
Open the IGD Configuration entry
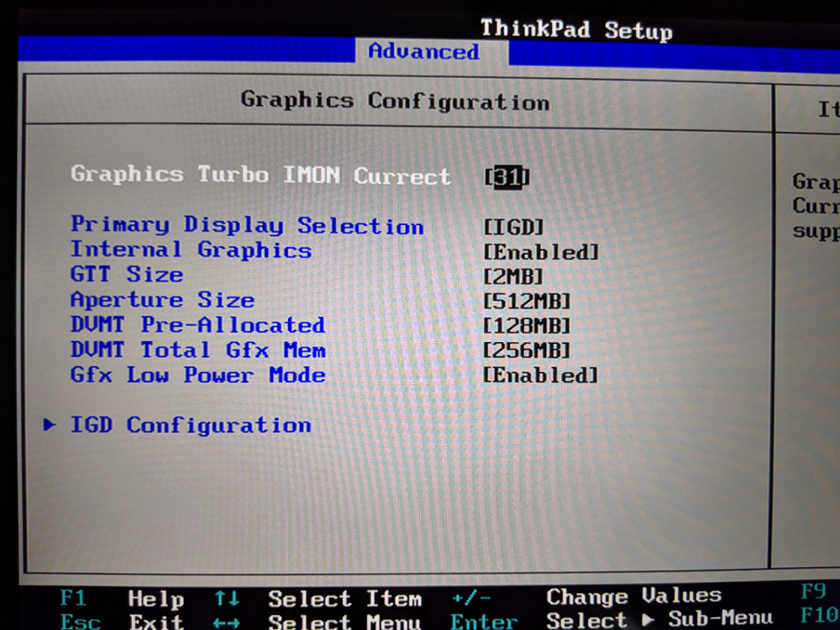point(191,425)
